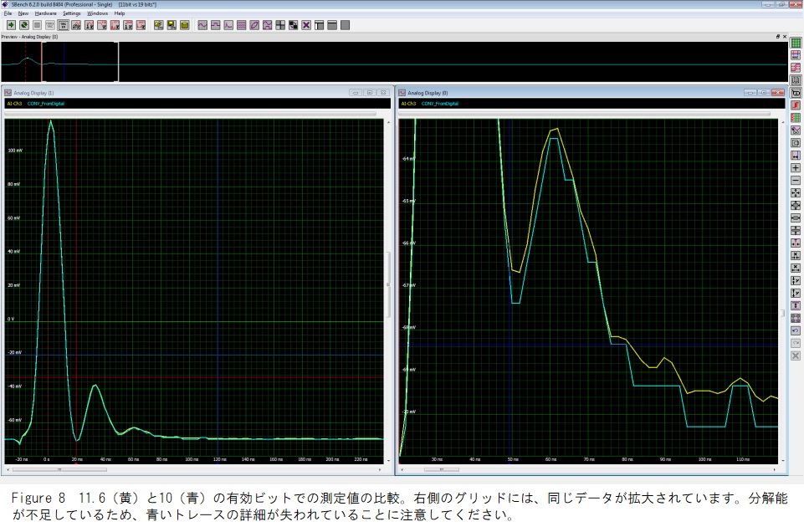The height and width of the screenshot is (532, 804).
Task: Click the purple X icon in top toolbar
Action: [x=306, y=25]
